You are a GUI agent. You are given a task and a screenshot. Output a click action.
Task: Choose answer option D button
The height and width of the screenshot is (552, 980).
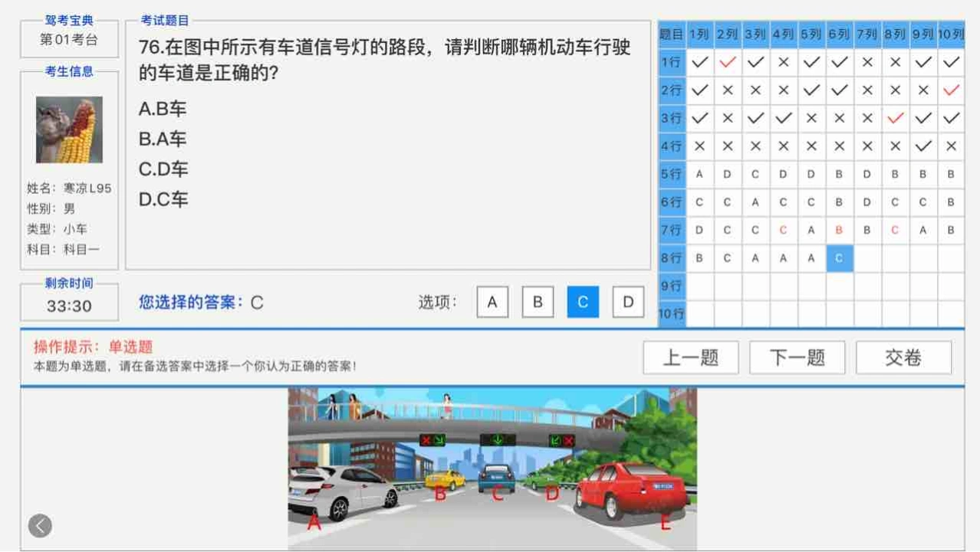627,302
